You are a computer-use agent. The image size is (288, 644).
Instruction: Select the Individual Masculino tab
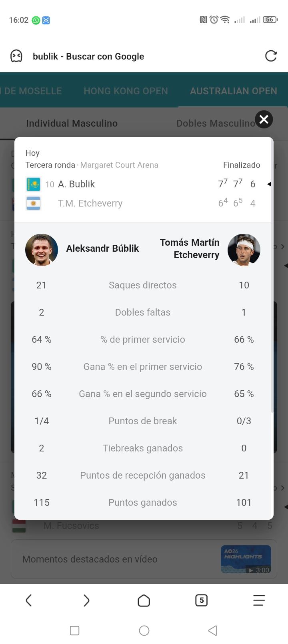click(x=72, y=123)
